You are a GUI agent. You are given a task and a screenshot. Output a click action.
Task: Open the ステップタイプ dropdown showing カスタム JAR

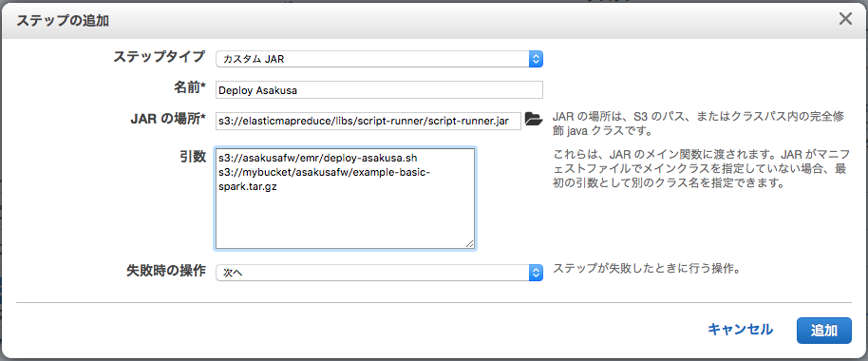(x=379, y=59)
